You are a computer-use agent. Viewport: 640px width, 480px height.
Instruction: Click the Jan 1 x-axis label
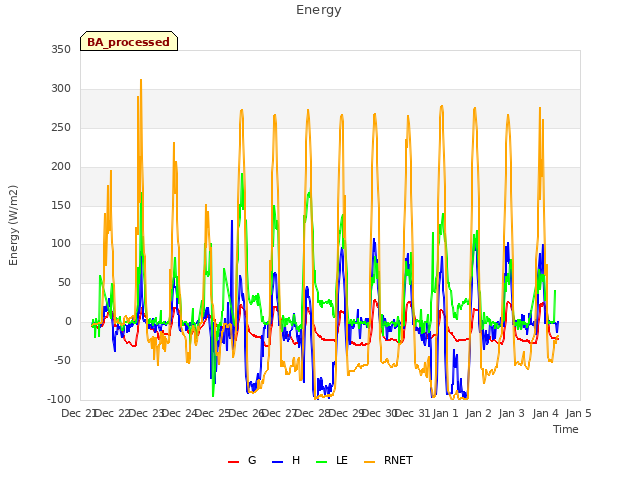(445, 413)
